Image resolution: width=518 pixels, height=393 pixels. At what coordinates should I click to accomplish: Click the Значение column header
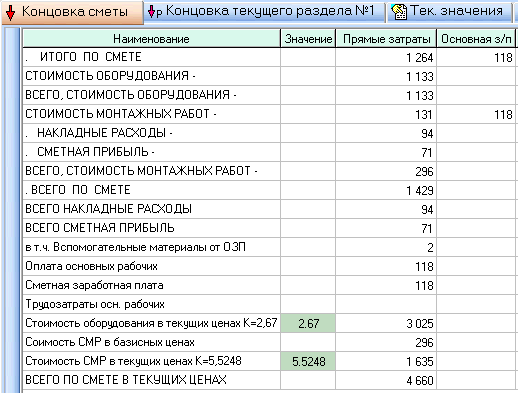(x=308, y=39)
